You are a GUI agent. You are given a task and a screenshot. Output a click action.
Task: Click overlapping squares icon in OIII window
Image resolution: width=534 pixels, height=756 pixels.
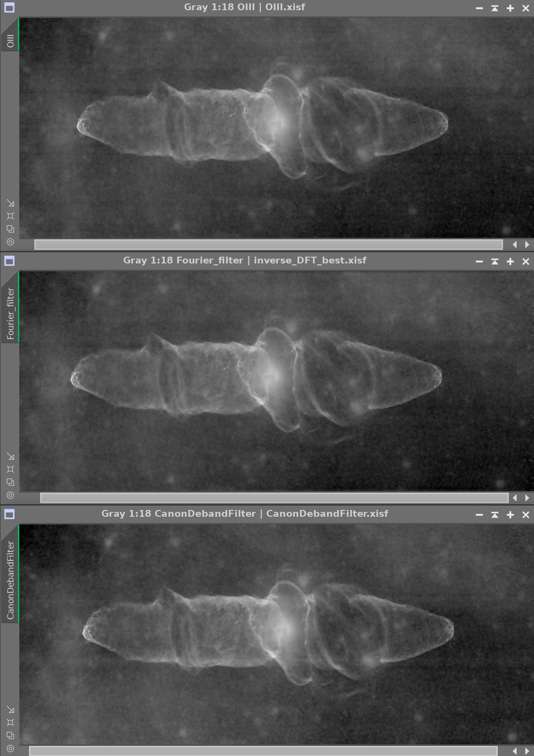coord(10,229)
